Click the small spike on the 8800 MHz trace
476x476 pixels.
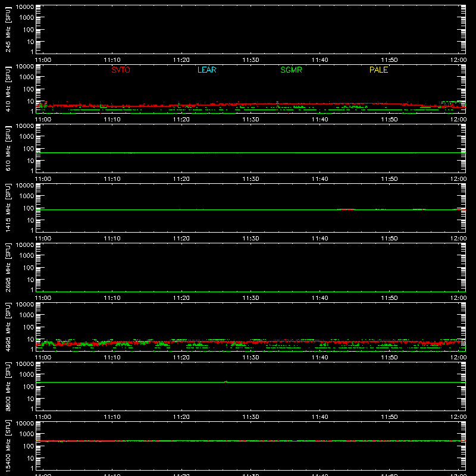coord(226,381)
